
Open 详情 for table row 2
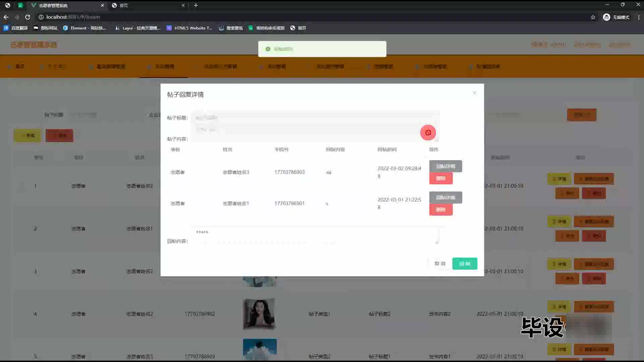pyautogui.click(x=559, y=222)
